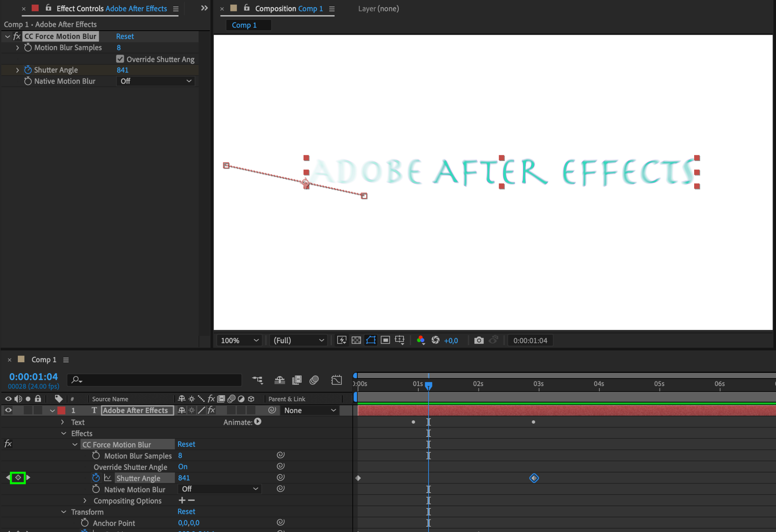Viewport: 776px width, 532px height.
Task: Click the Motion Blur Samples stopwatch in timeline
Action: tap(96, 455)
